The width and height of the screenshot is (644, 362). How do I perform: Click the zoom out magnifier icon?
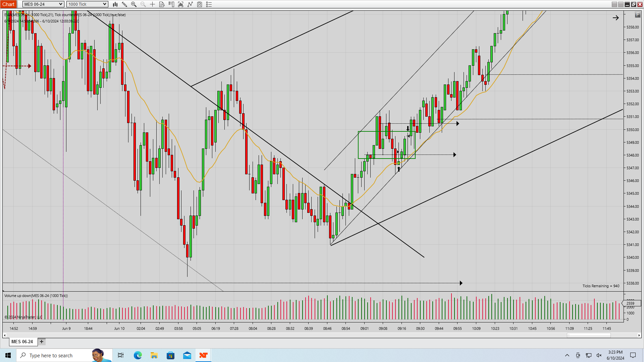pos(143,4)
